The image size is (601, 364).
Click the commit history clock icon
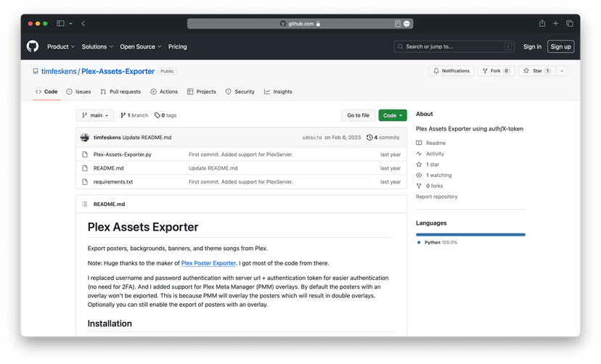pyautogui.click(x=369, y=138)
